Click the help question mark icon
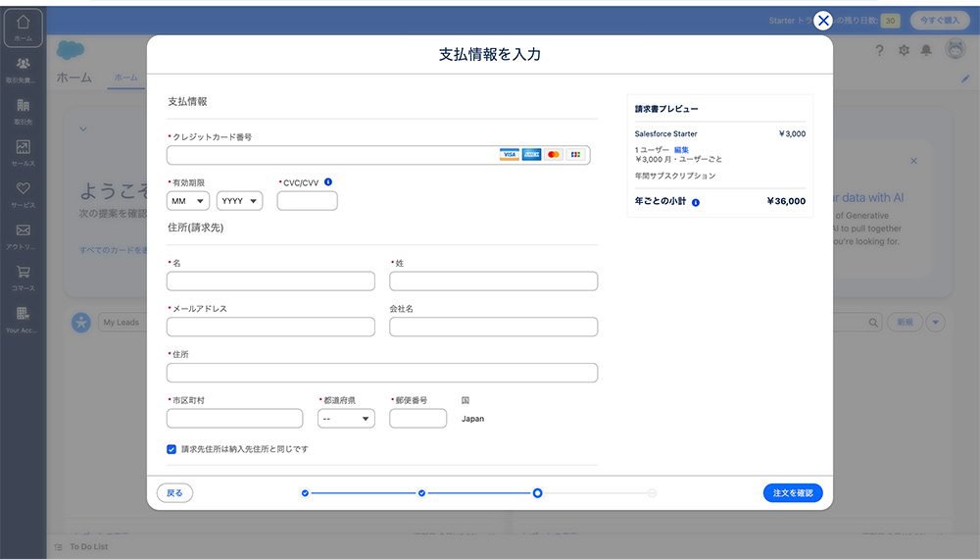The width and height of the screenshot is (980, 559). (x=880, y=51)
